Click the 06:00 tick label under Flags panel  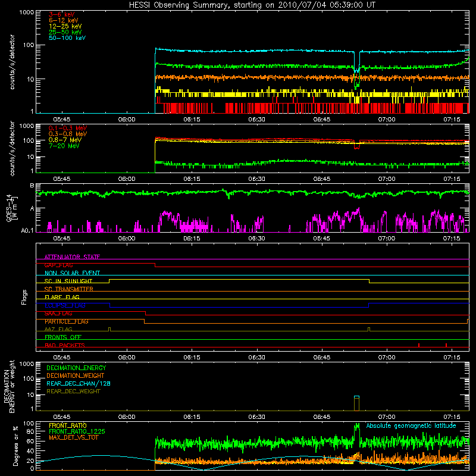127,358
